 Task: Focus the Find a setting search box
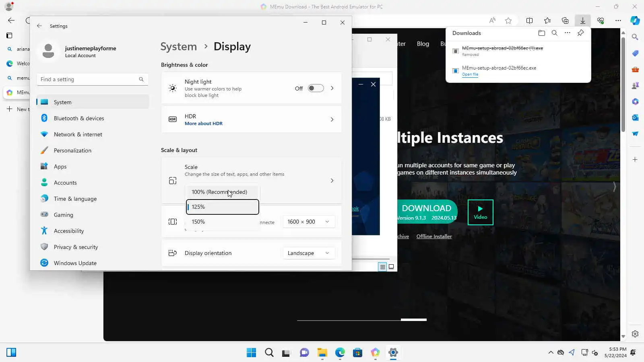[x=93, y=79]
